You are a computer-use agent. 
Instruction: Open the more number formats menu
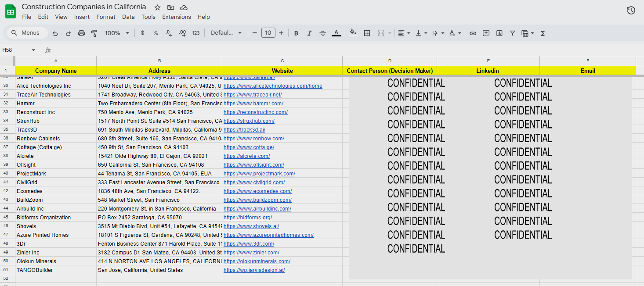(x=196, y=33)
